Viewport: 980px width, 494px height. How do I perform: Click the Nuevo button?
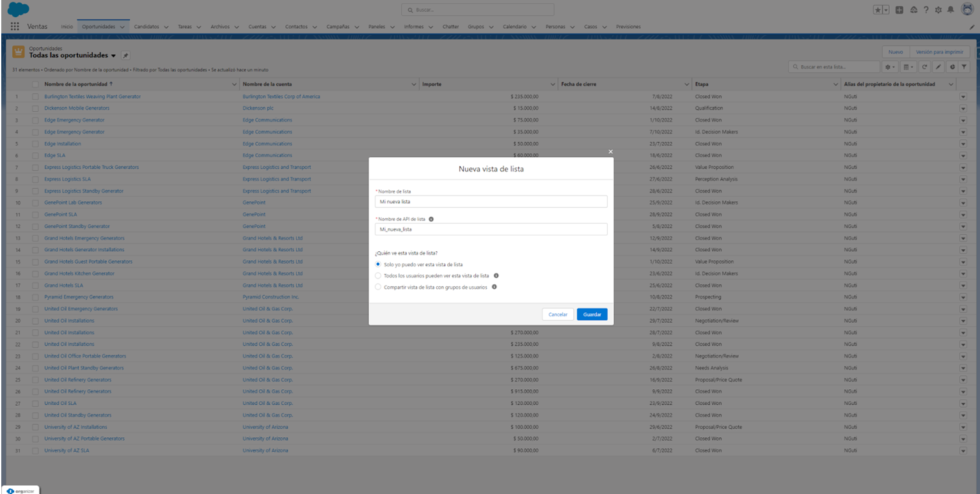click(896, 52)
